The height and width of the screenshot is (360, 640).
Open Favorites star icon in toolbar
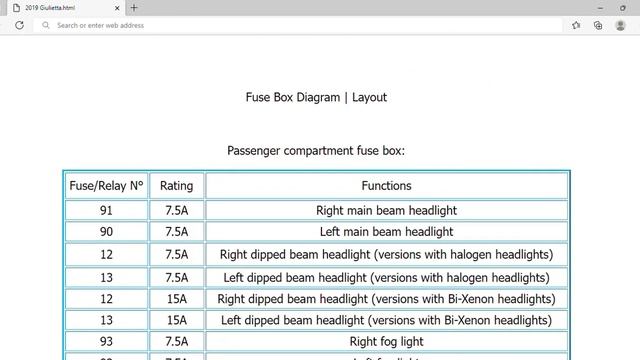tap(576, 25)
